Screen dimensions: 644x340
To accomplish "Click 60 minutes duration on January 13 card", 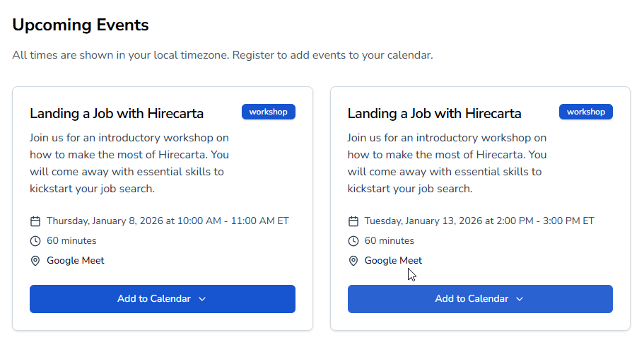I will click(x=390, y=241).
